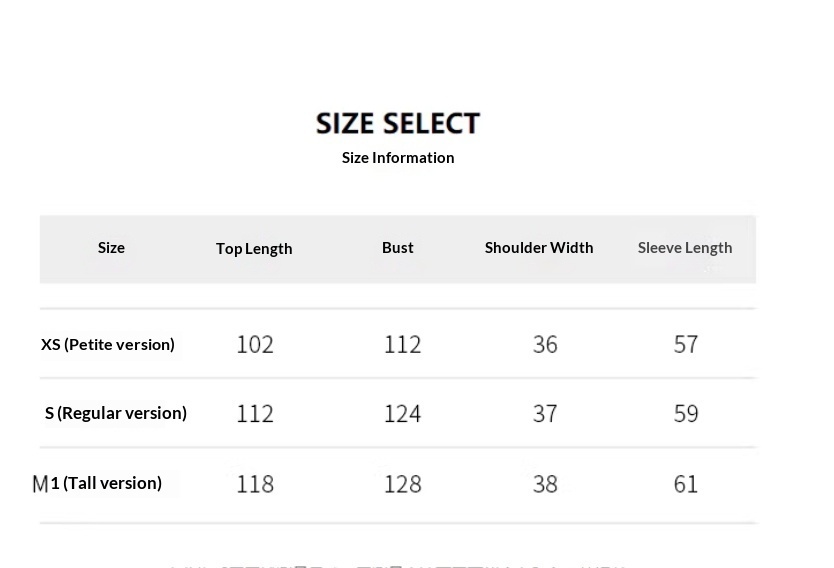Screen dimensions: 834x568
Task: Click S sleeve length value 59
Action: tap(686, 414)
